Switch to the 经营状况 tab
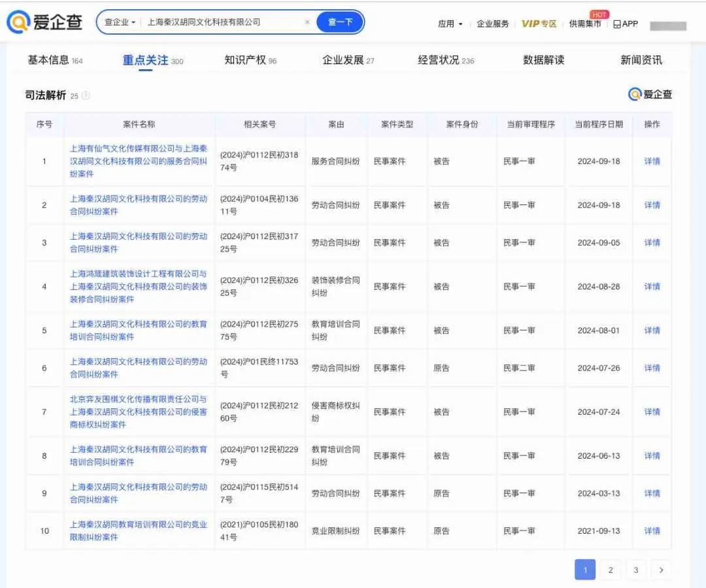 [446, 60]
